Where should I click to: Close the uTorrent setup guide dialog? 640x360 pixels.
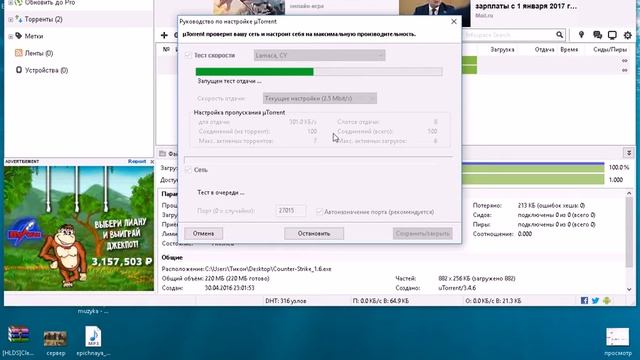453,22
